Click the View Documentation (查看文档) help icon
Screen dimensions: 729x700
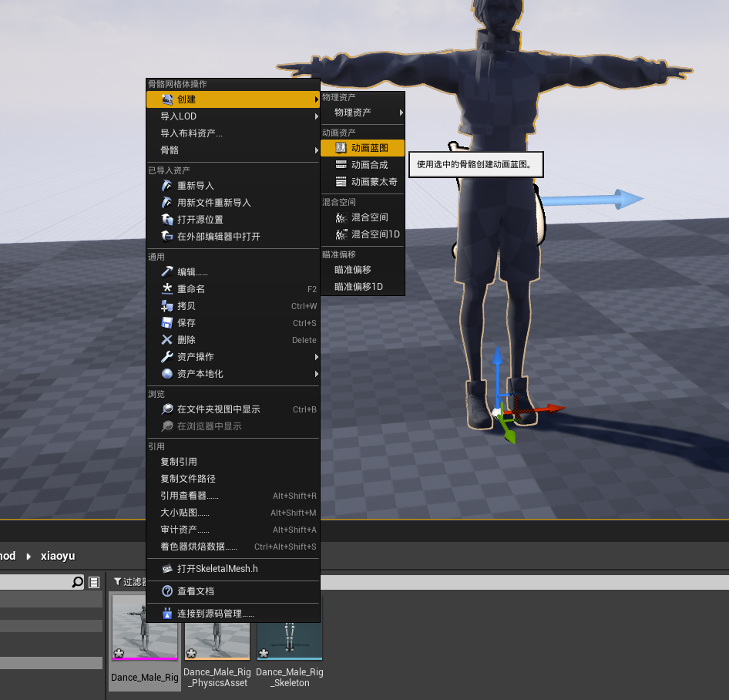point(167,591)
